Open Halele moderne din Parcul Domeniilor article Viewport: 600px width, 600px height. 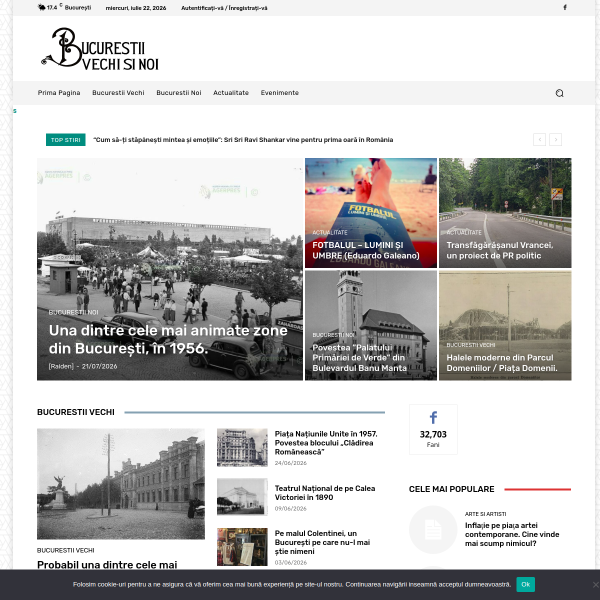pyautogui.click(x=502, y=363)
